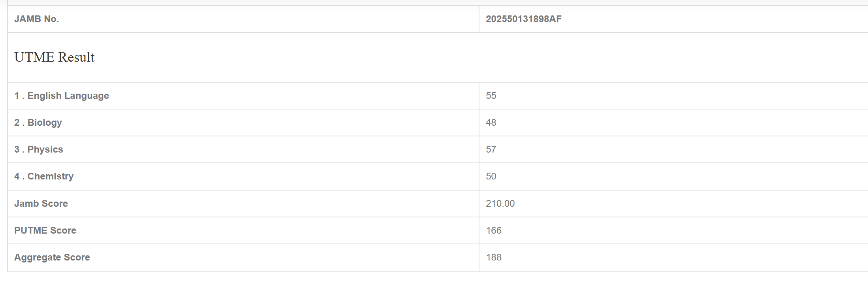Select the Aggregate Score value 188
Viewport: 868px width, 285px height.
(494, 257)
